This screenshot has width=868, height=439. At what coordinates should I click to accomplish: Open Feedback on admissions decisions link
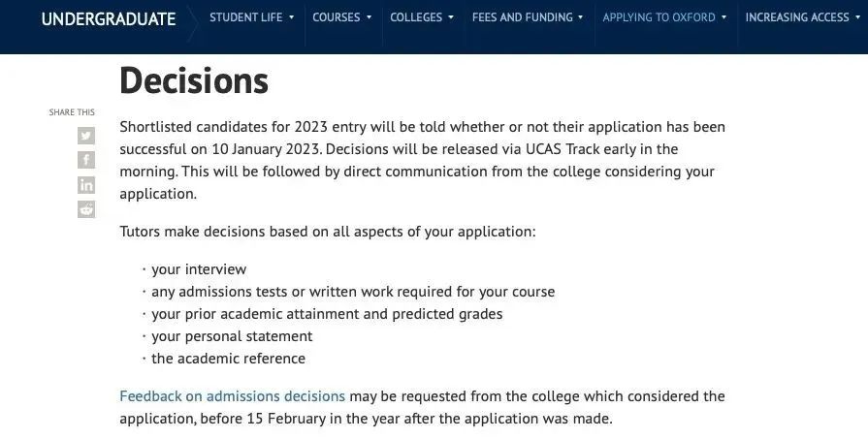click(x=232, y=396)
